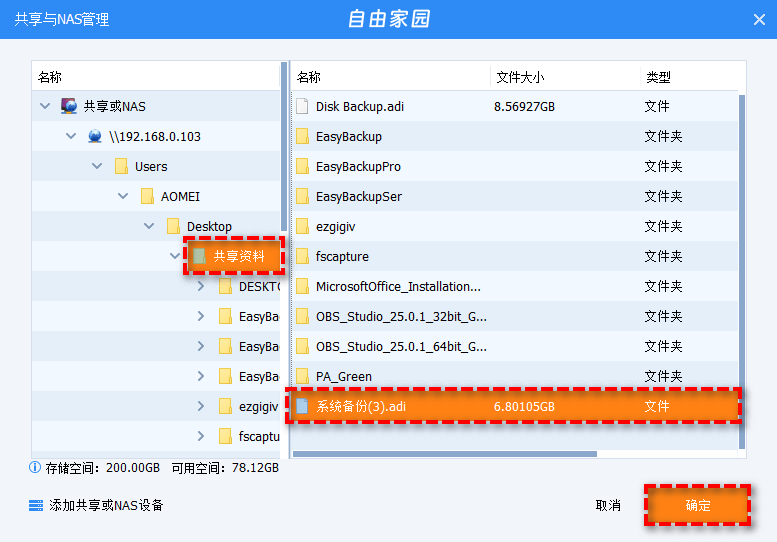Image resolution: width=777 pixels, height=542 pixels.
Task: Collapse the AOMEI tree node
Action: point(123,196)
